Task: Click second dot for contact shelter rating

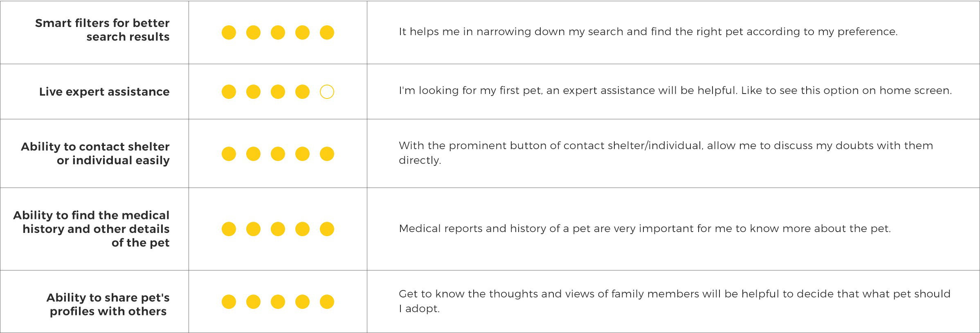Action: click(253, 154)
